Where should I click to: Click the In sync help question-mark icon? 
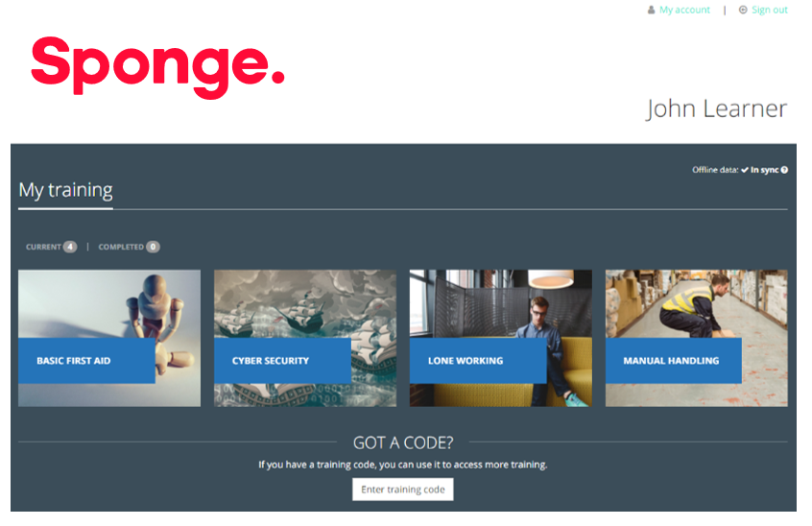pos(784,170)
